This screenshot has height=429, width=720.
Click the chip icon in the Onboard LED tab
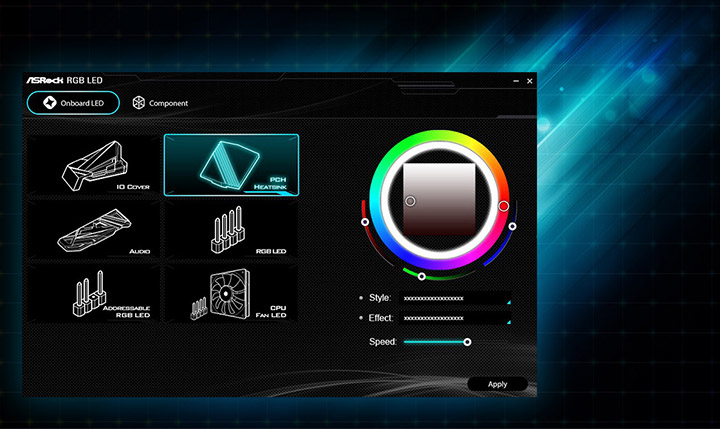click(46, 103)
